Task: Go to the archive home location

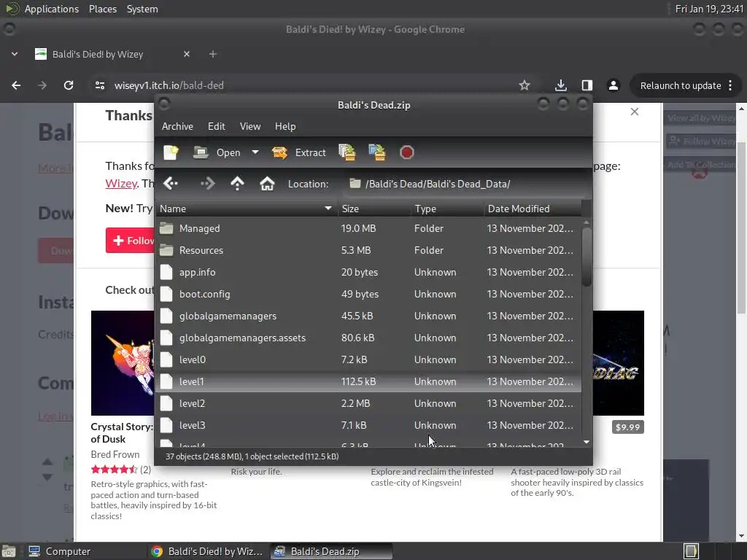Action: pos(267,183)
